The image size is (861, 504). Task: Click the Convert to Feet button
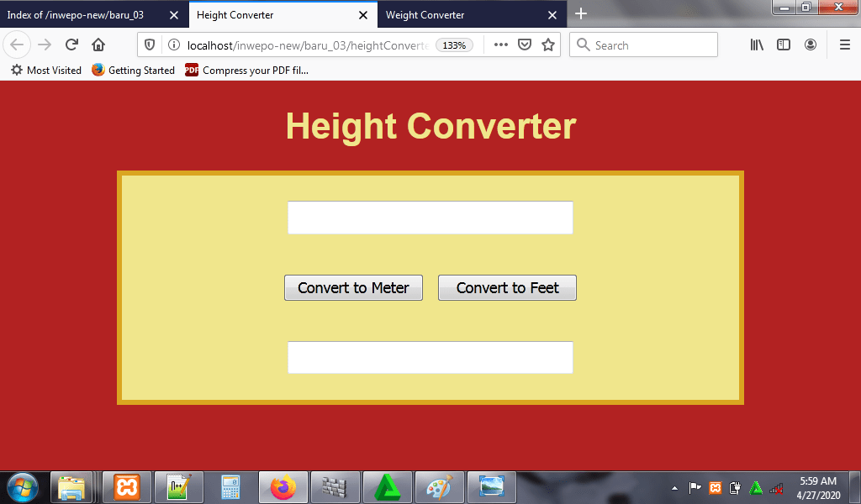click(x=507, y=288)
